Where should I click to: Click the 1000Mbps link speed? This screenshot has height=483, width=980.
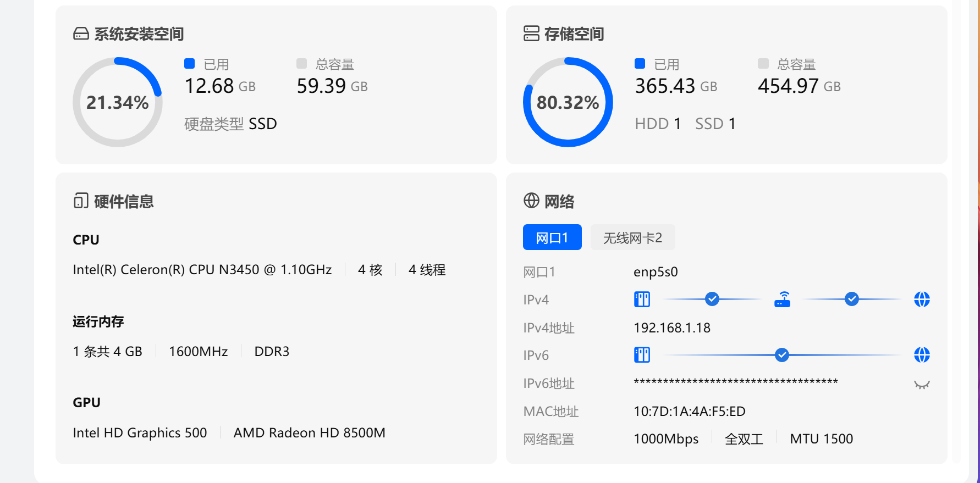tap(666, 439)
